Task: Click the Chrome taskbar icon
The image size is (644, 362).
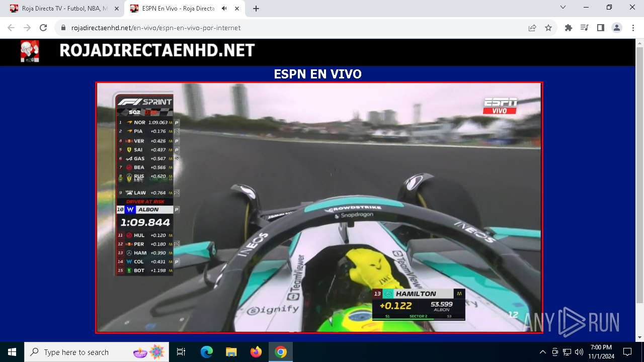Action: tap(281, 352)
